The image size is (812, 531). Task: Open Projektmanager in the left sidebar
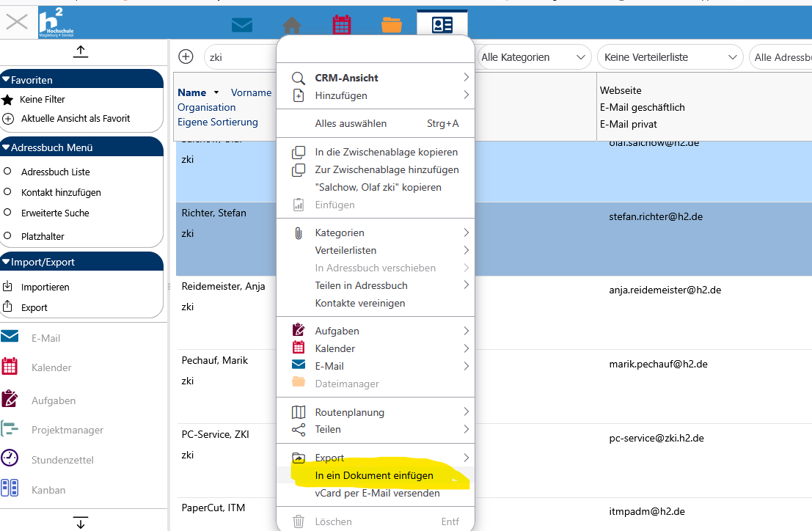(67, 430)
